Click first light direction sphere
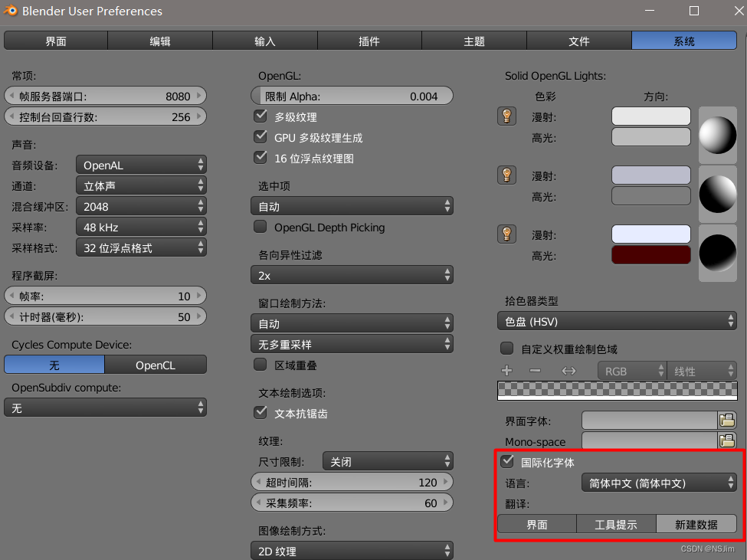 [717, 136]
